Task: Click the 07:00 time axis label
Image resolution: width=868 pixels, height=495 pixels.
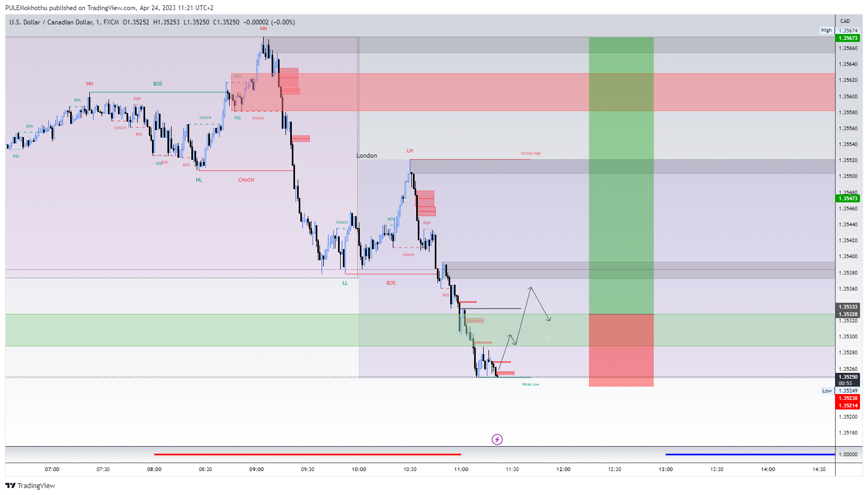Action: 52,470
